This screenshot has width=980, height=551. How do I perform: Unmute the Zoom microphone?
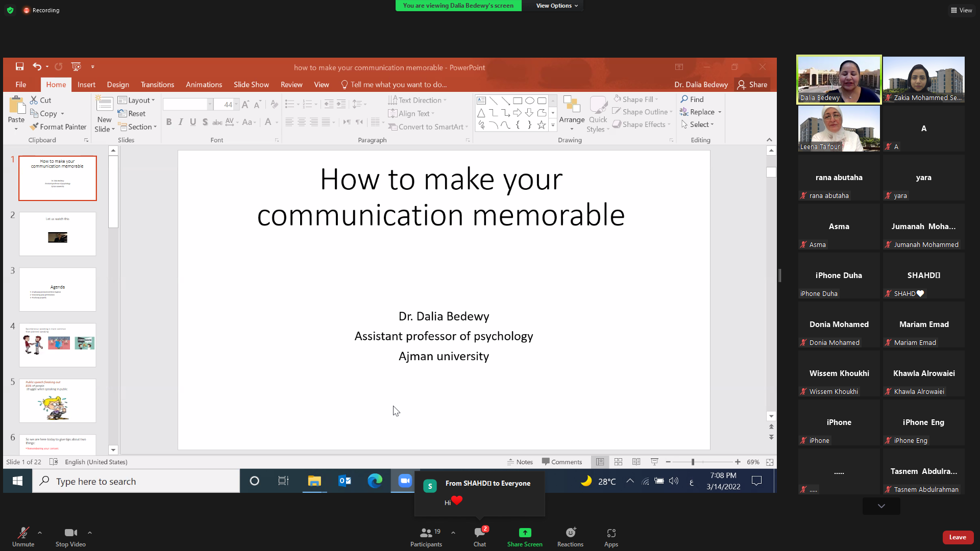(x=23, y=533)
